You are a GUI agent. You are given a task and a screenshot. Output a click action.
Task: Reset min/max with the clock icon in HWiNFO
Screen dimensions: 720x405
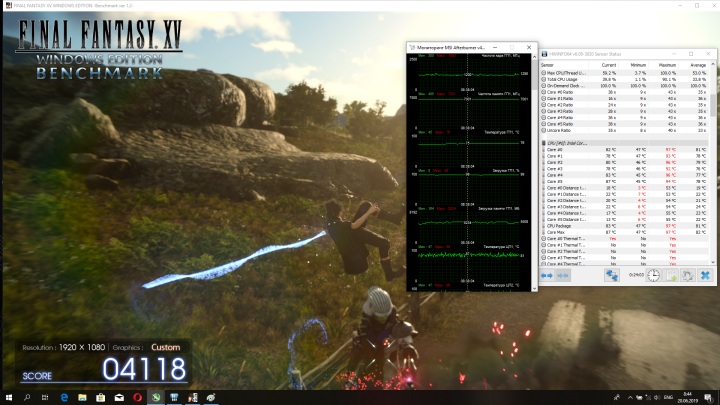[x=653, y=275]
